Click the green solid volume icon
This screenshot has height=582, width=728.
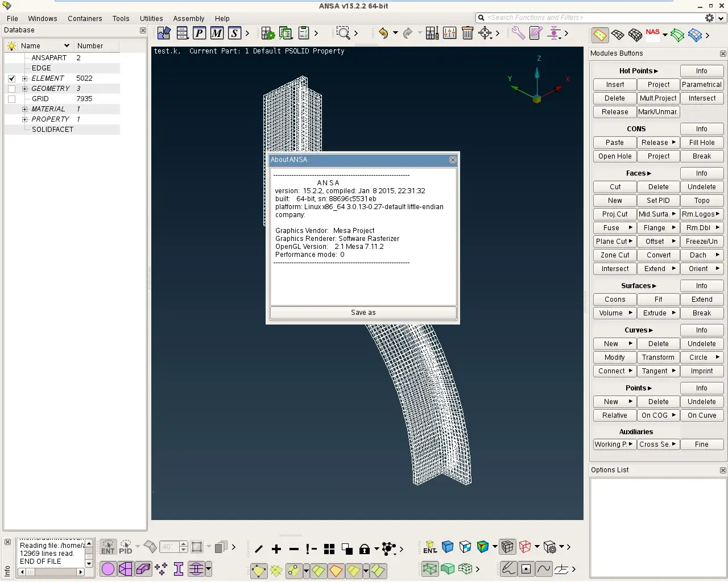(x=448, y=568)
